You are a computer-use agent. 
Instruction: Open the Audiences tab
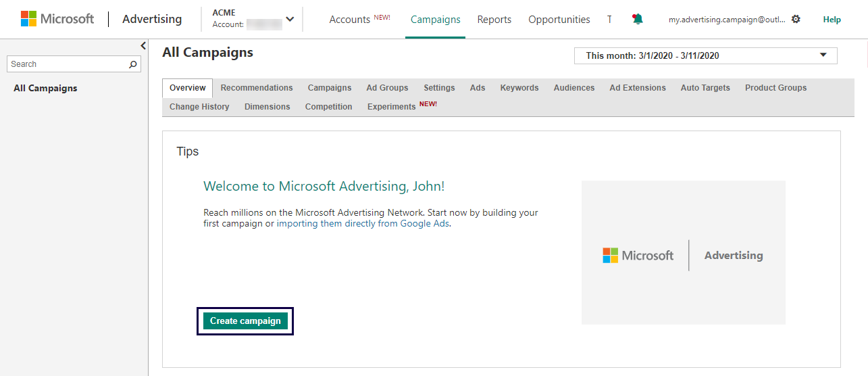pyautogui.click(x=574, y=88)
